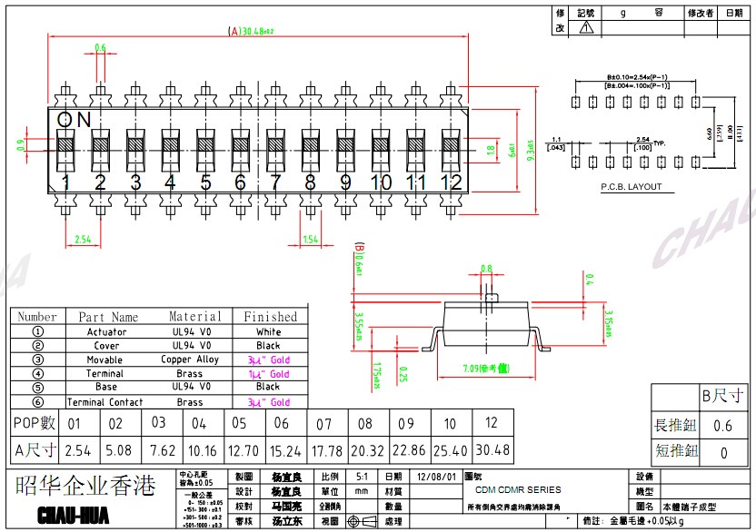Click the P.C.B. LAYOUT label

[632, 187]
